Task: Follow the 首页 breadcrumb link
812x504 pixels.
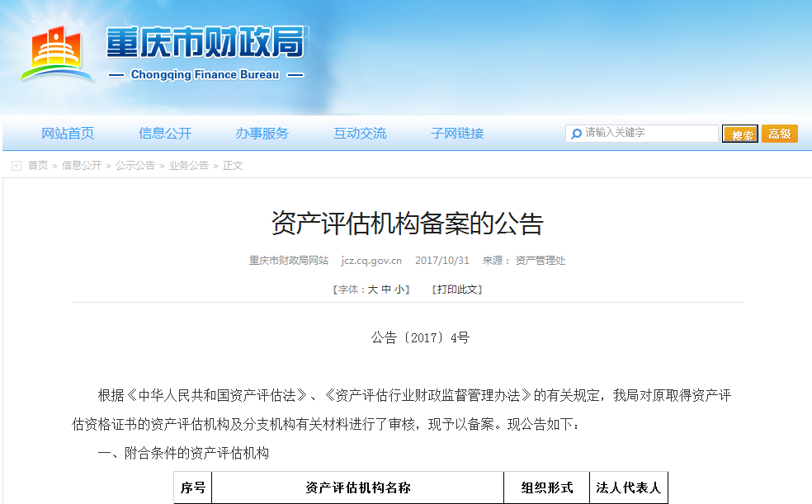Action: point(38,166)
